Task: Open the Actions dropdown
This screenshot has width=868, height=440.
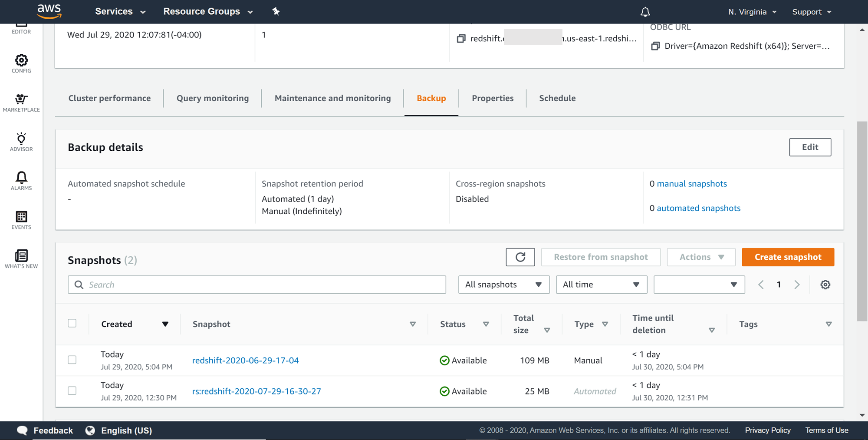Action: pyautogui.click(x=700, y=257)
